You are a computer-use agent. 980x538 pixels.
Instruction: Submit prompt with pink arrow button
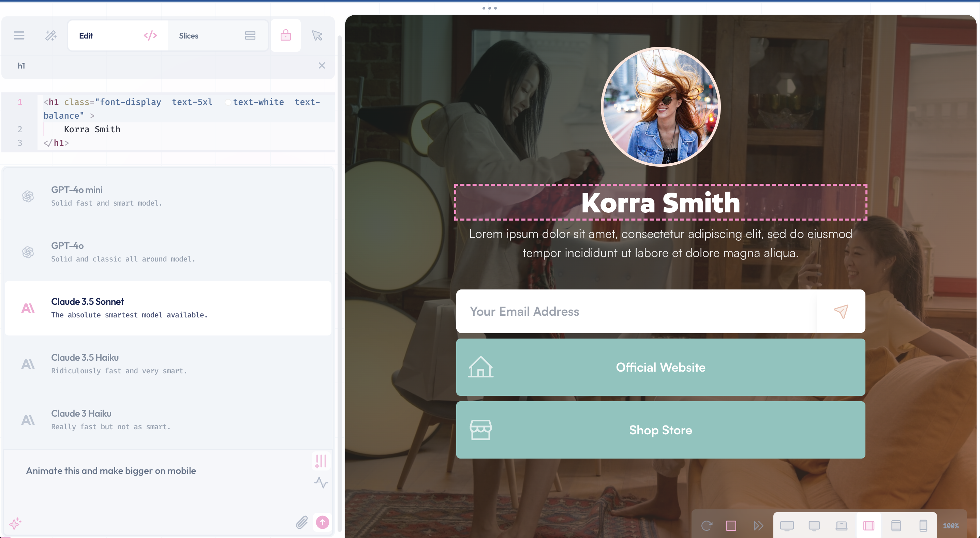(322, 522)
